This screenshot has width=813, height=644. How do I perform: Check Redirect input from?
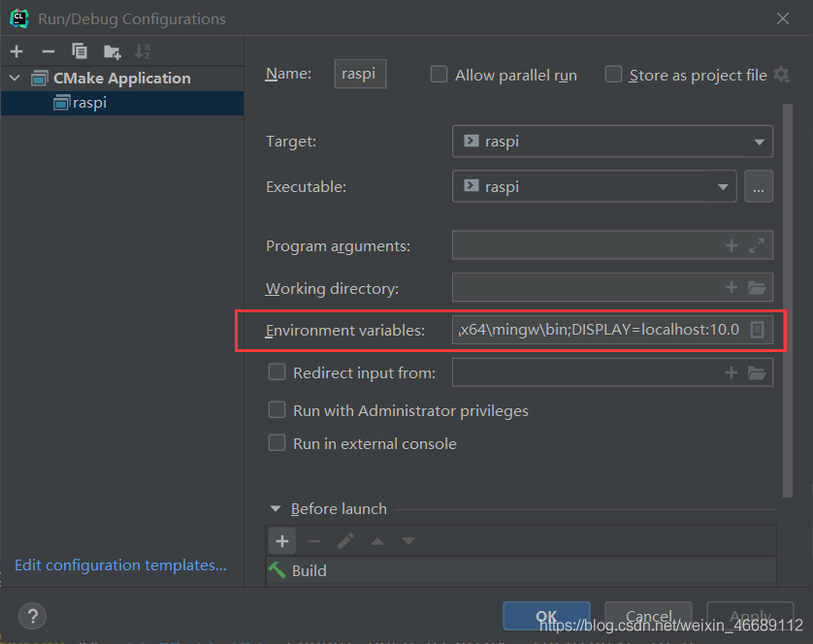(x=276, y=371)
